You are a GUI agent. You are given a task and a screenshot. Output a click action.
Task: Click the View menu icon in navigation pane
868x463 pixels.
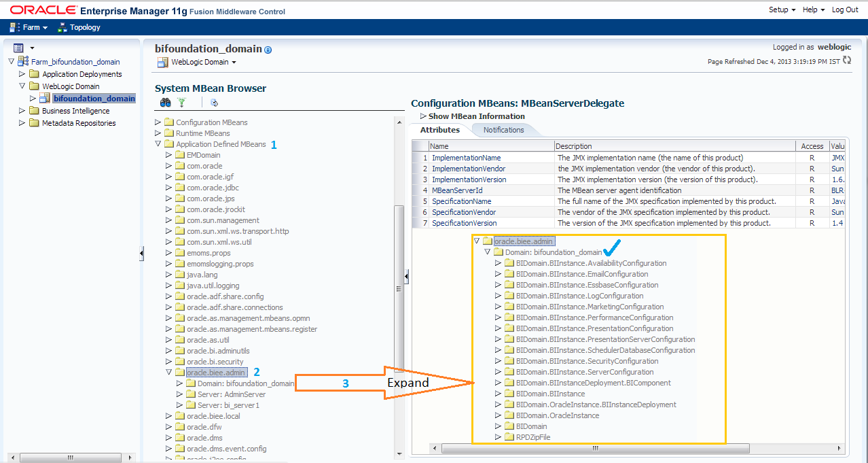[18, 48]
